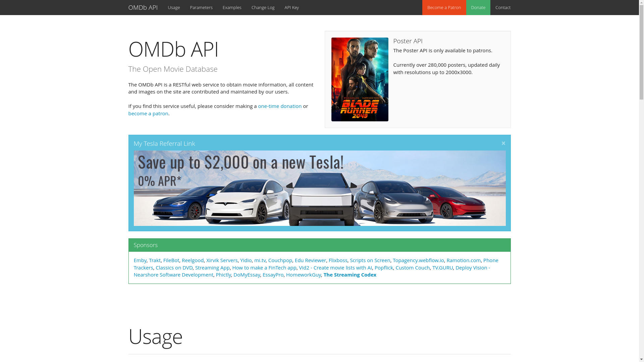Screen dimensions: 644x362
Task: Click the Sponsors panel heading
Action: [146, 245]
